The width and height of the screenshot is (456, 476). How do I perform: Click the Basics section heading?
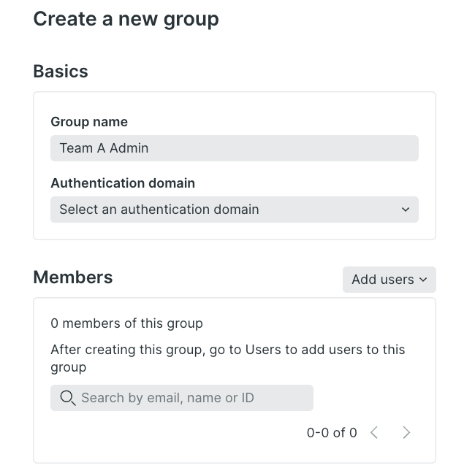(x=61, y=72)
